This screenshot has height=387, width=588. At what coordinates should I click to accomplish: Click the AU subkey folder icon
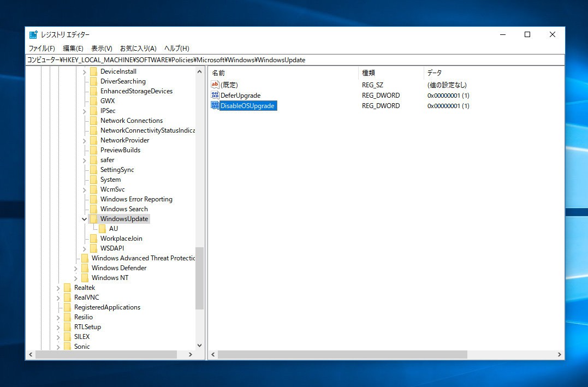[102, 229]
